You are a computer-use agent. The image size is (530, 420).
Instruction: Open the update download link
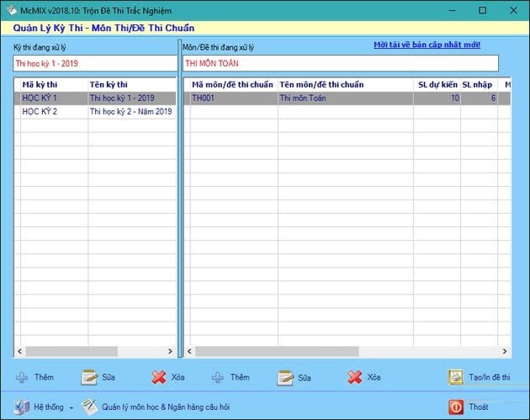coord(427,45)
